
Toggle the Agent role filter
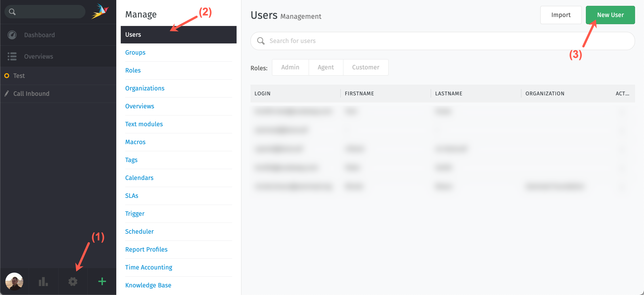click(x=326, y=67)
